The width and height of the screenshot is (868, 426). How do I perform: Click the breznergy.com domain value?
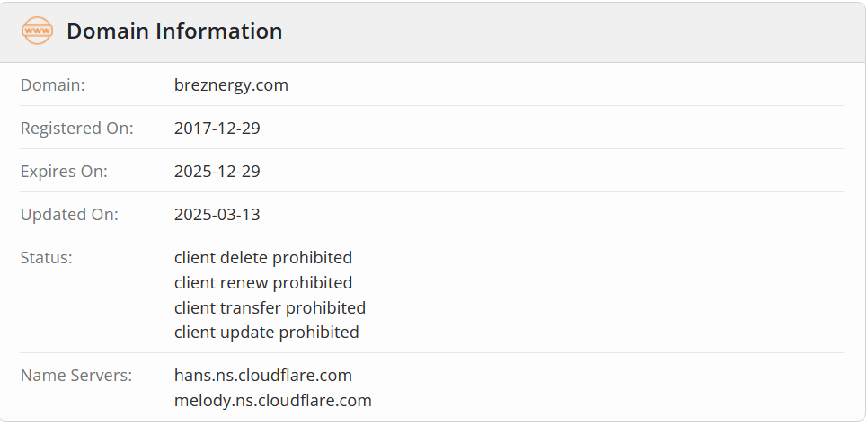tap(232, 85)
